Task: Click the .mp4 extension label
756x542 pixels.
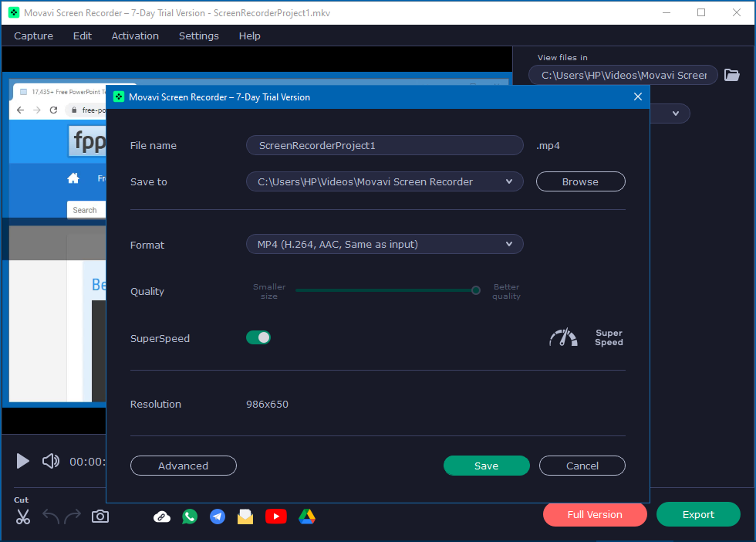Action: 548,145
